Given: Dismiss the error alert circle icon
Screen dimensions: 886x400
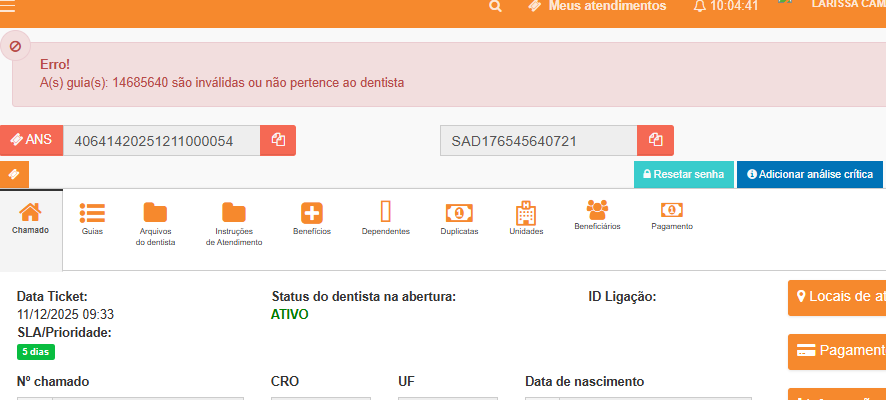Looking at the screenshot, I should [x=15, y=46].
